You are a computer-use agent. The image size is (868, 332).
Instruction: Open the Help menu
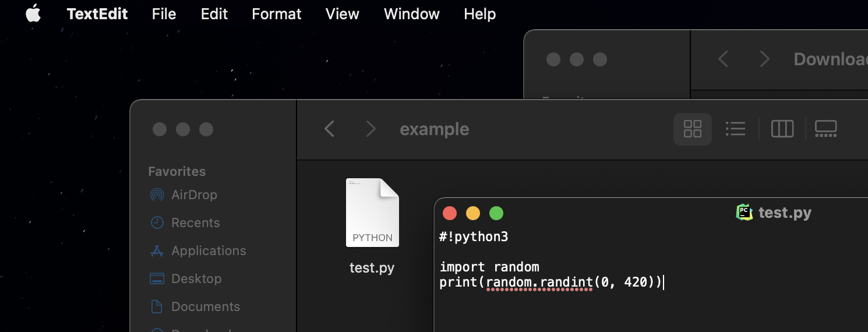[480, 14]
